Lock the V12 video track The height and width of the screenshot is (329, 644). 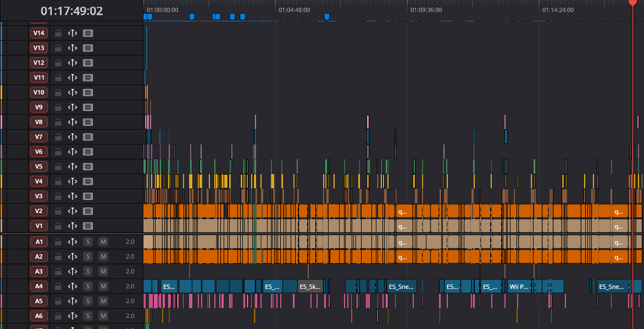(58, 63)
